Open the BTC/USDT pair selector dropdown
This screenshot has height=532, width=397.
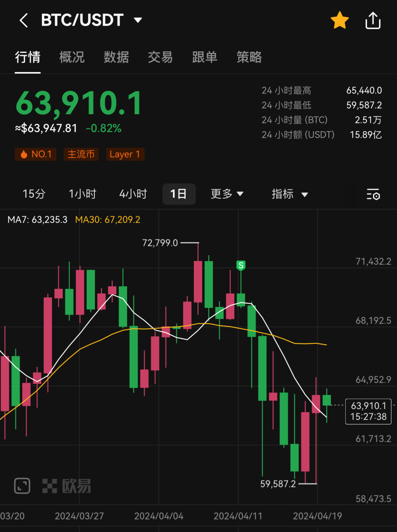point(138,20)
